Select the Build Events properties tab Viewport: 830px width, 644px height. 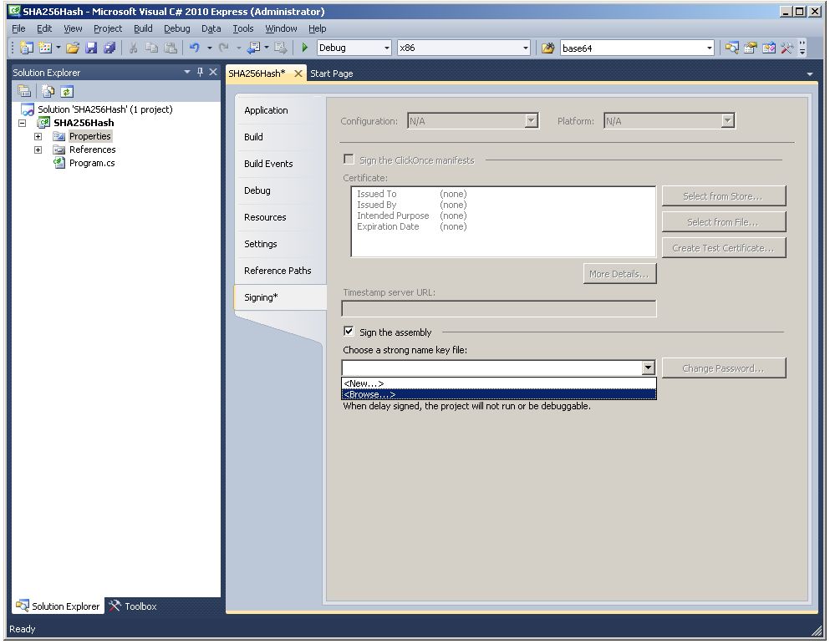280,164
